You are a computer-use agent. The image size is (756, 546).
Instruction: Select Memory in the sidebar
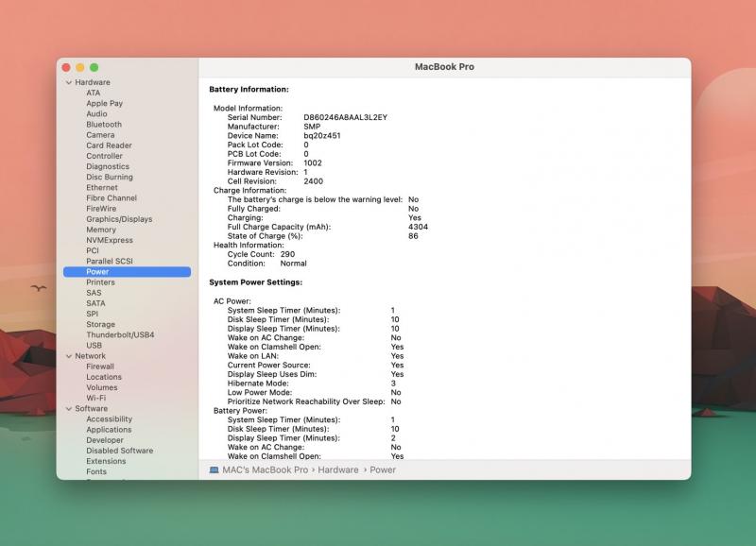101,230
